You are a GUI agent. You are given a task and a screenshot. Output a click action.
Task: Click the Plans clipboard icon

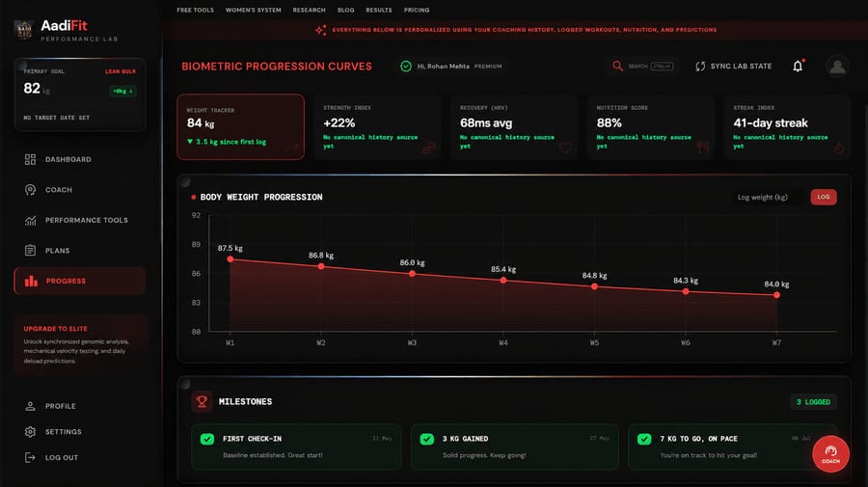click(x=31, y=250)
